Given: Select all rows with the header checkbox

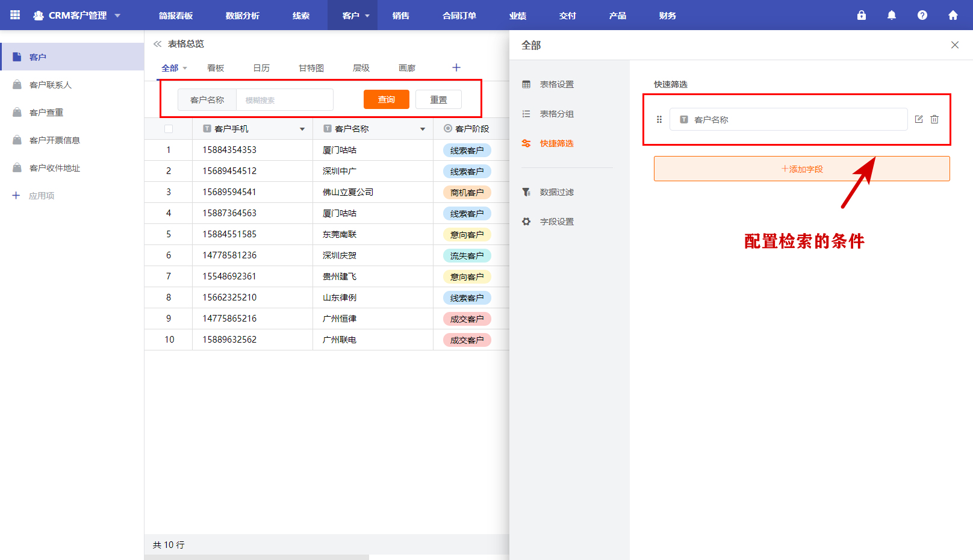Looking at the screenshot, I should 169,128.
